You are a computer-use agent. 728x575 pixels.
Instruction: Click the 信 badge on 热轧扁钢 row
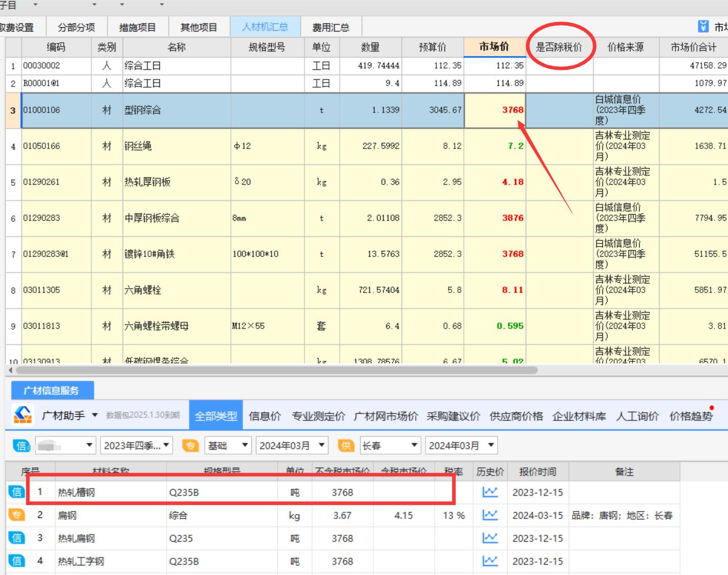pyautogui.click(x=16, y=538)
